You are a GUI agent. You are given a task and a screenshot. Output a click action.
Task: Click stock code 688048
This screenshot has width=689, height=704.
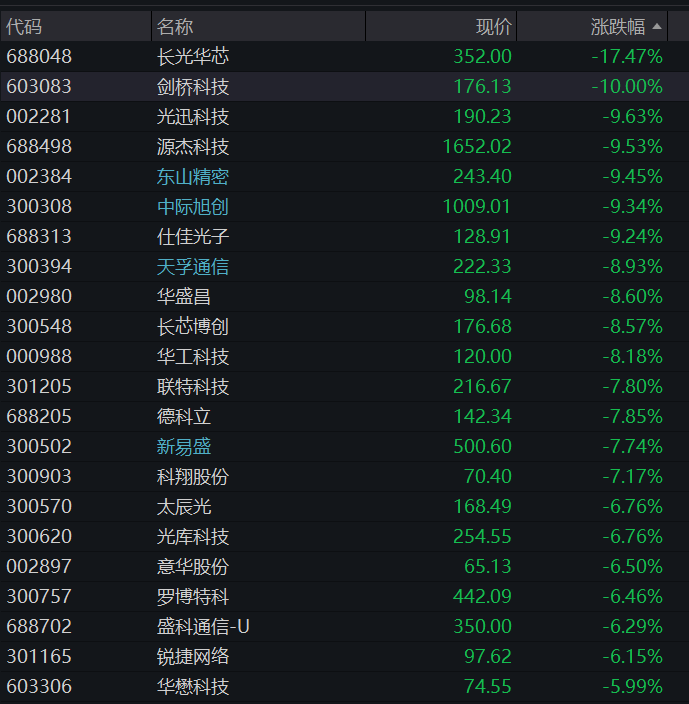39,57
